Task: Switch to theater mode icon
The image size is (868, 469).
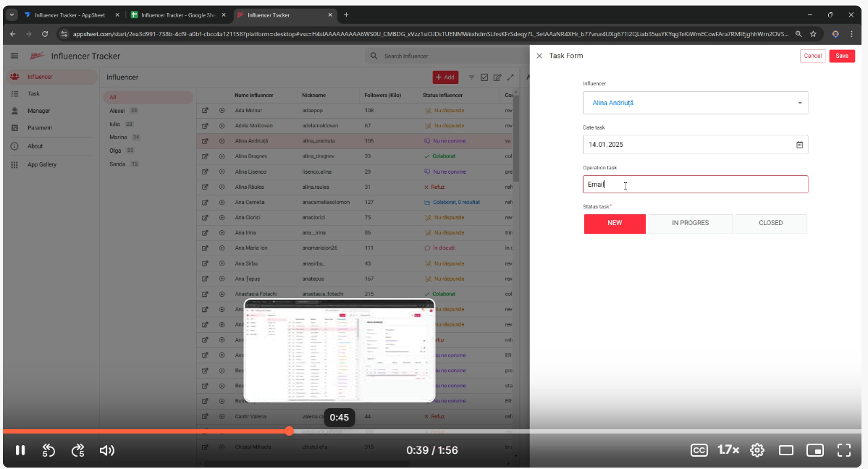Action: [x=786, y=450]
